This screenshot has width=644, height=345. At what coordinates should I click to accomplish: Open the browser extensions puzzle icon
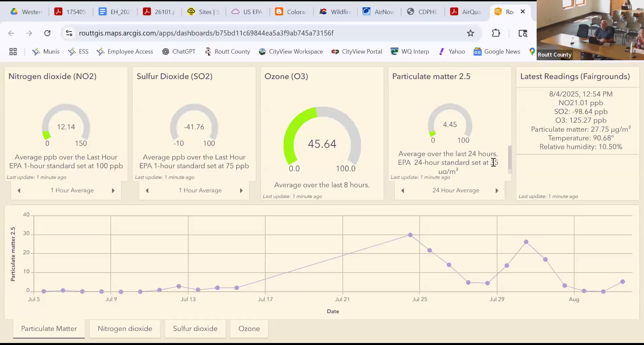(x=496, y=33)
